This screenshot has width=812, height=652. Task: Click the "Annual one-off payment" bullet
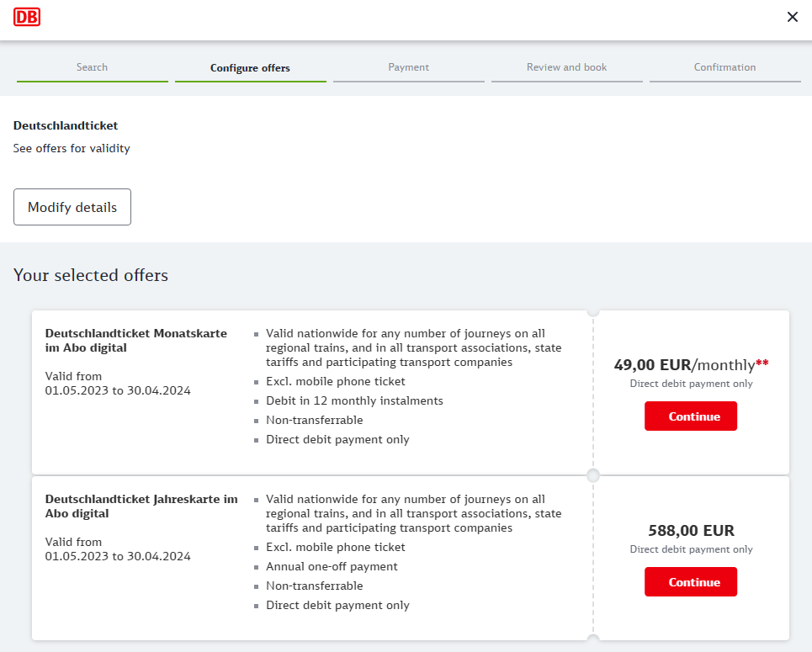[332, 566]
